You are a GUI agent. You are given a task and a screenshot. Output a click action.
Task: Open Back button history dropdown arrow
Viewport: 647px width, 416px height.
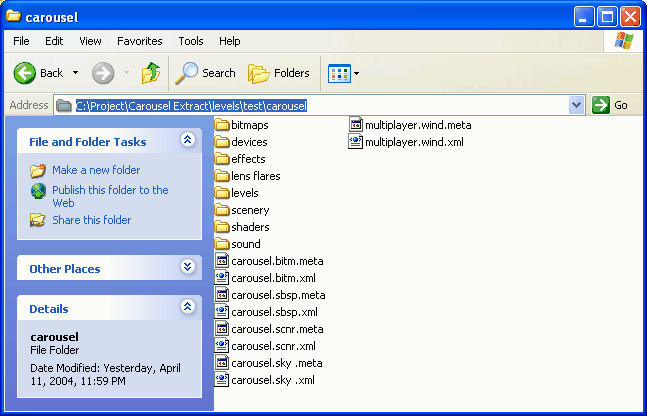pos(75,73)
